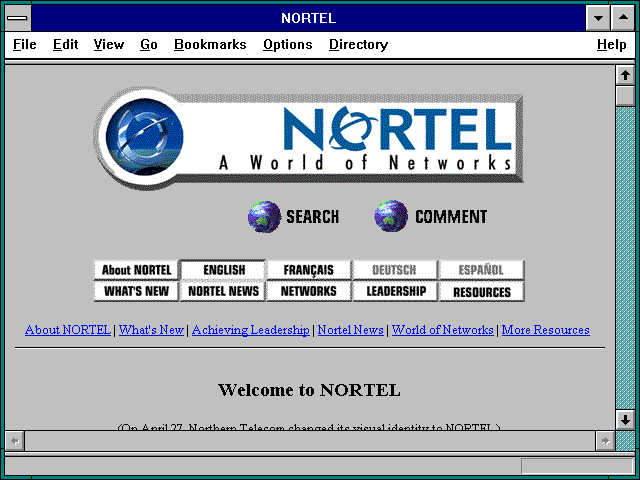Open the View menu
Viewport: 640px width, 480px height.
point(109,44)
